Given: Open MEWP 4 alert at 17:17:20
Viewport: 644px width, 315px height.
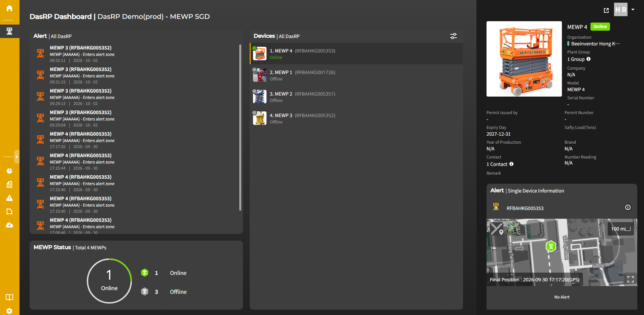Looking at the screenshot, I should [x=135, y=140].
